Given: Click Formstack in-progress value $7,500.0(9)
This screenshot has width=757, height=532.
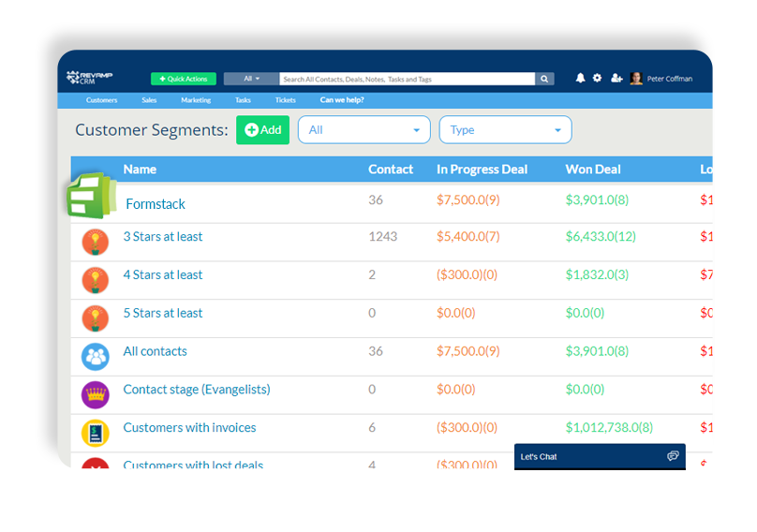Looking at the screenshot, I should [468, 199].
